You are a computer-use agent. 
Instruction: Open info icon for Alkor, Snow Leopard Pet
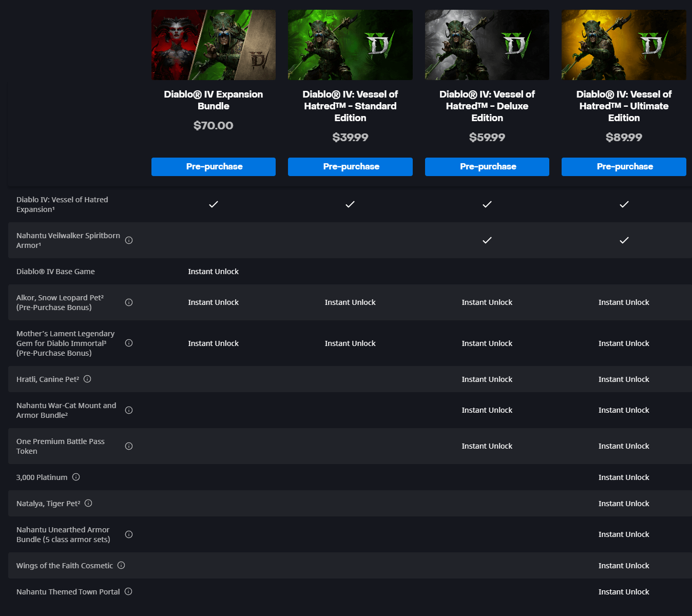pyautogui.click(x=129, y=302)
